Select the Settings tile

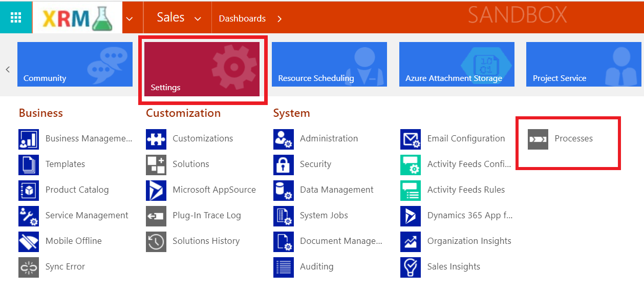pos(202,69)
